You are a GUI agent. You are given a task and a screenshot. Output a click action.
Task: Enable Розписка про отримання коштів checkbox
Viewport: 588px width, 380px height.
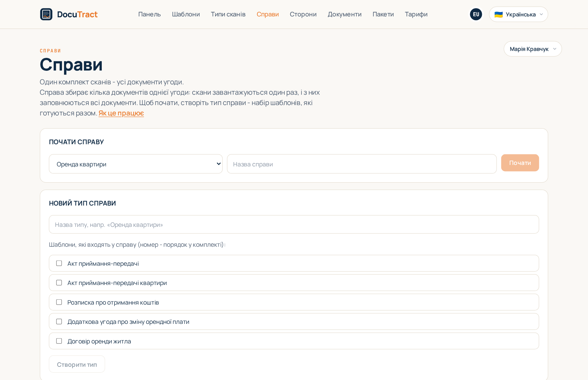[x=59, y=302]
